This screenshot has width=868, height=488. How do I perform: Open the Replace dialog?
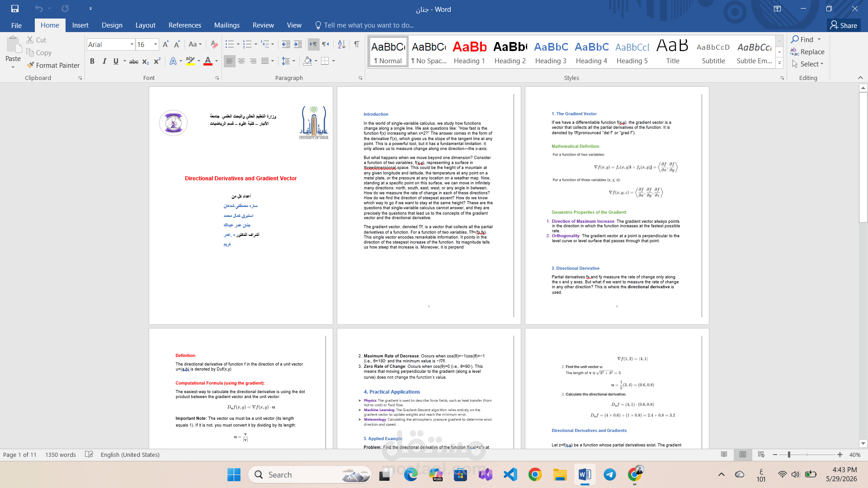coord(807,52)
